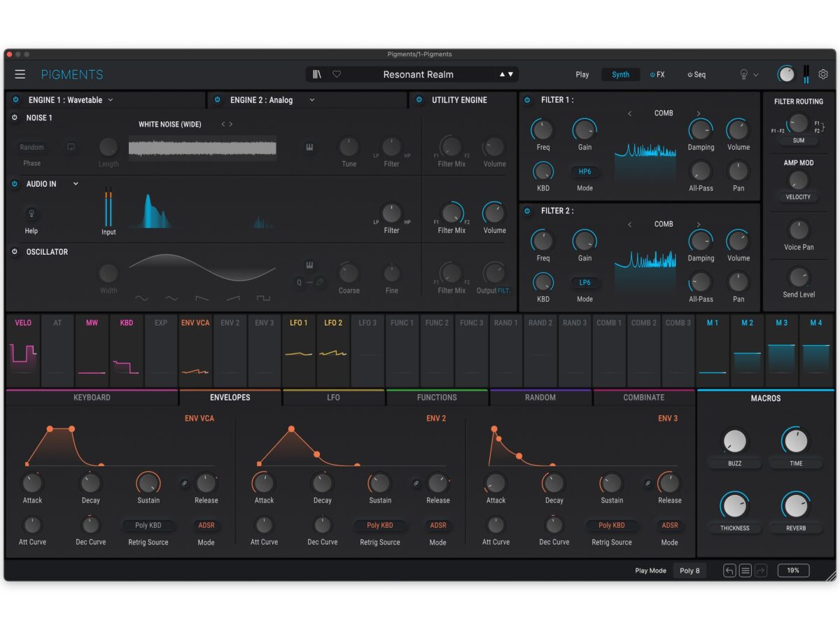This screenshot has height=630, width=840.
Task: Open the settings gear icon
Action: [x=823, y=74]
